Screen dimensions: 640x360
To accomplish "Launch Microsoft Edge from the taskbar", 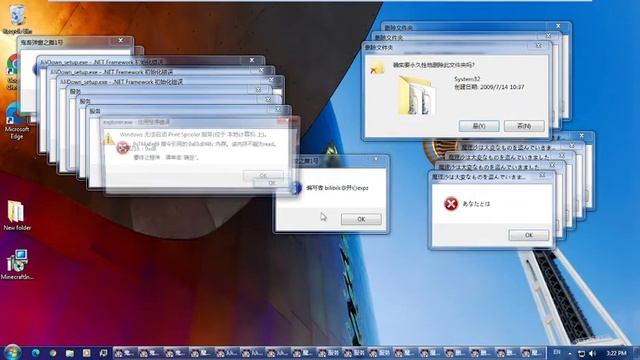I will [x=36, y=353].
